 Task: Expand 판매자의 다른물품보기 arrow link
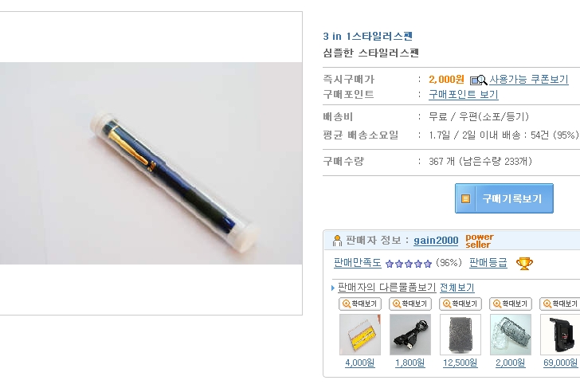386,288
